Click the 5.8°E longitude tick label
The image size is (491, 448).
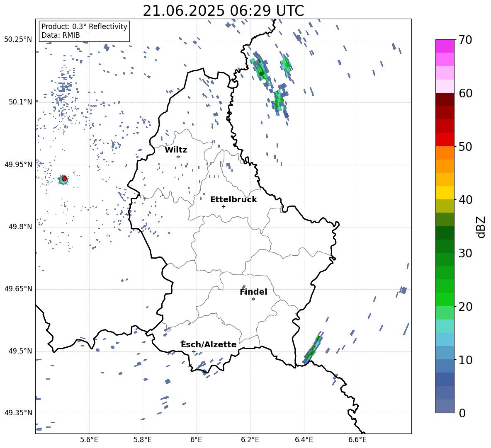point(143,440)
